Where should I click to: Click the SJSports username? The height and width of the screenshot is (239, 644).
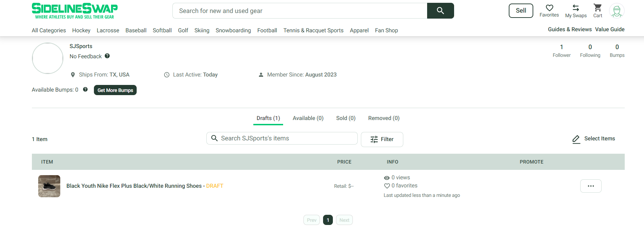tap(81, 46)
